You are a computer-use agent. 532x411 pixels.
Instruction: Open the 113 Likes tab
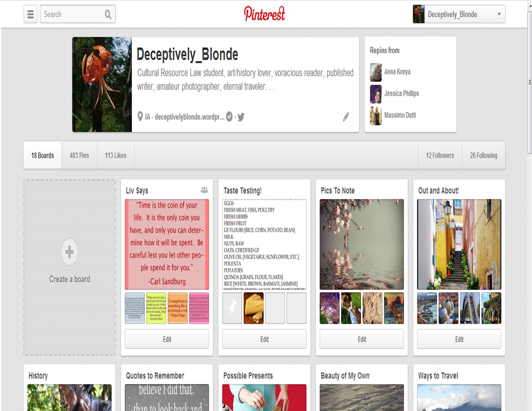[115, 155]
